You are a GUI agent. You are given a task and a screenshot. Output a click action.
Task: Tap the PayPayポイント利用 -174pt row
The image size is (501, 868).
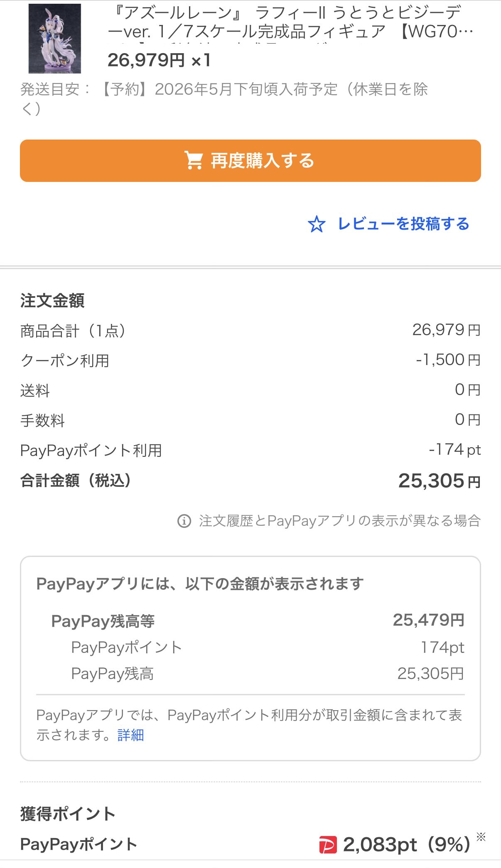tap(250, 450)
